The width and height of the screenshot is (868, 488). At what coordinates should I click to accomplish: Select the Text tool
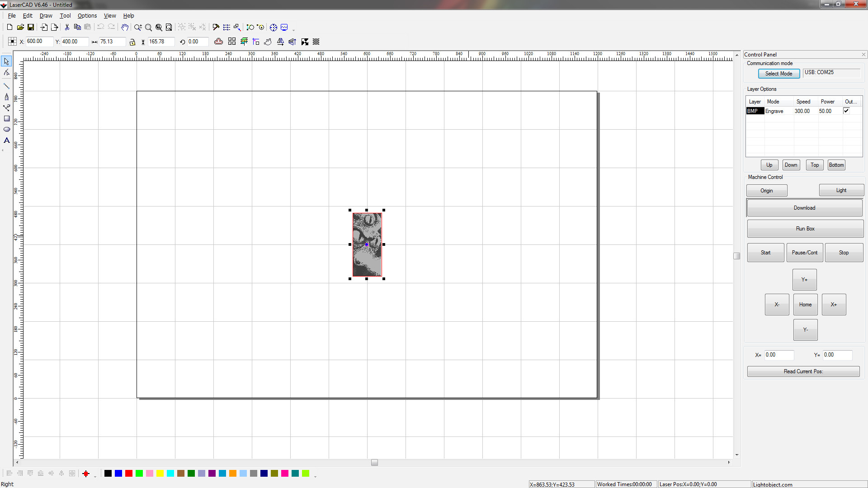(x=7, y=141)
